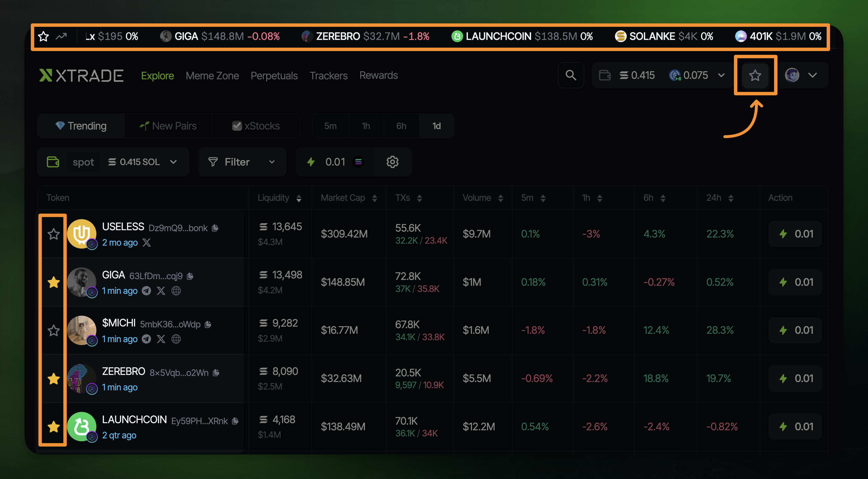Quick buy ZEREBRO for 0.01
The width and height of the screenshot is (868, 479).
795,378
